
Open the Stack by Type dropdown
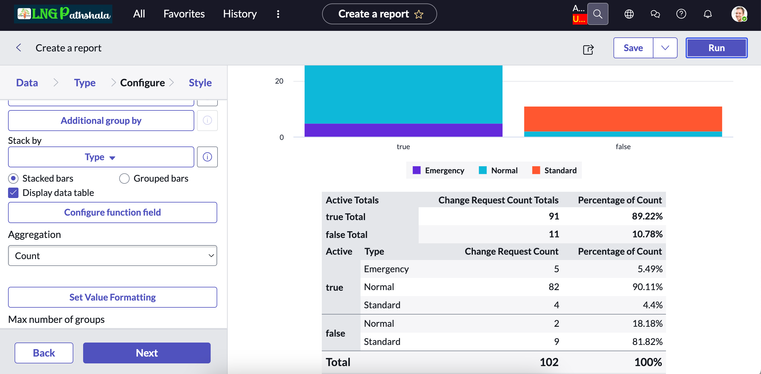coord(101,157)
